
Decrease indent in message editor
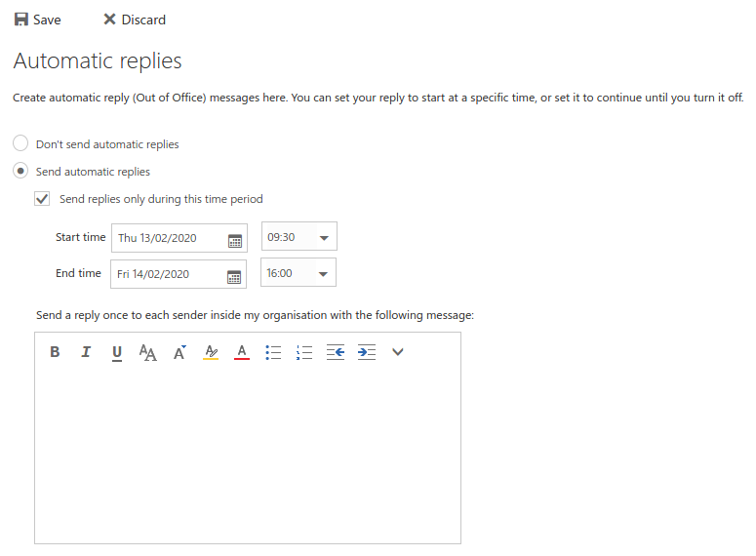click(336, 352)
